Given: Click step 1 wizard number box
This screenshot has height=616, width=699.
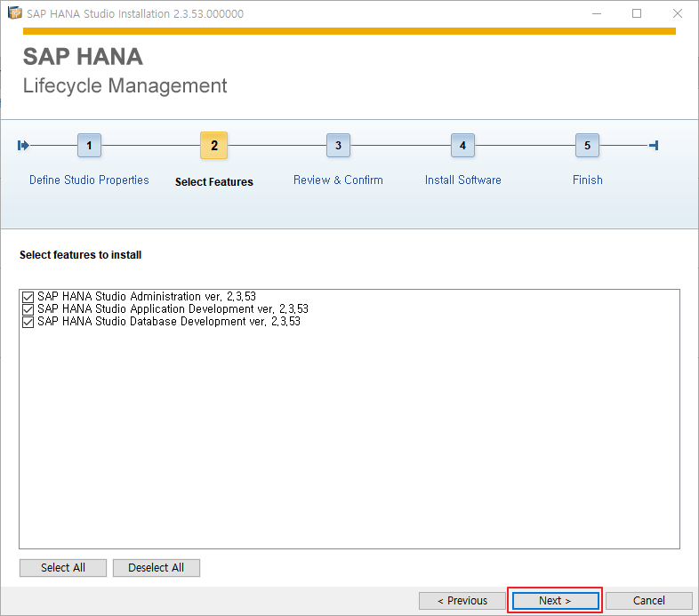Looking at the screenshot, I should 89,145.
